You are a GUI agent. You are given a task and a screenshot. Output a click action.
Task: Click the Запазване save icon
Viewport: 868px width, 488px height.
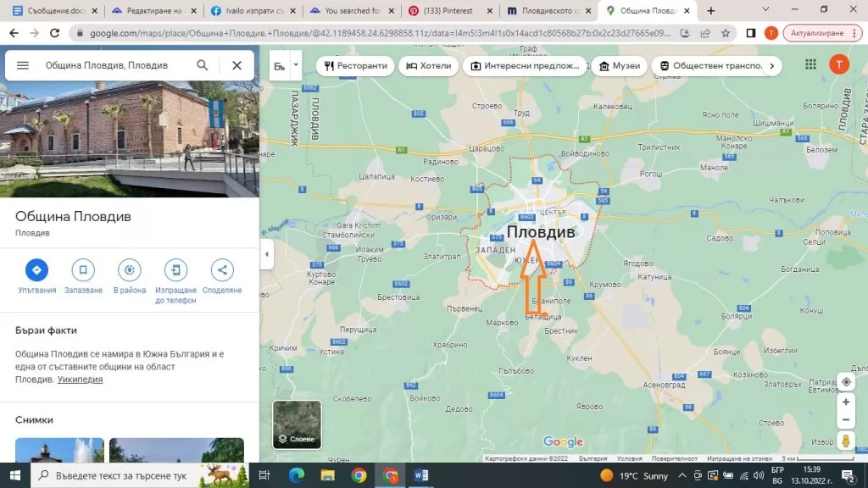[x=83, y=270]
